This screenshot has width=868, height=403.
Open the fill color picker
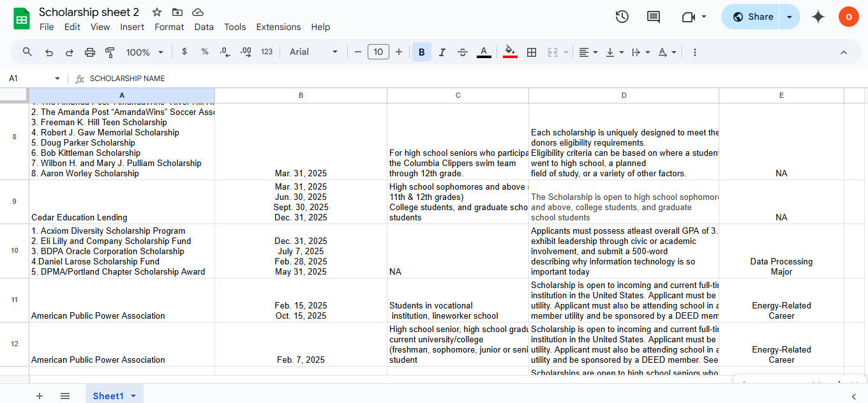510,52
